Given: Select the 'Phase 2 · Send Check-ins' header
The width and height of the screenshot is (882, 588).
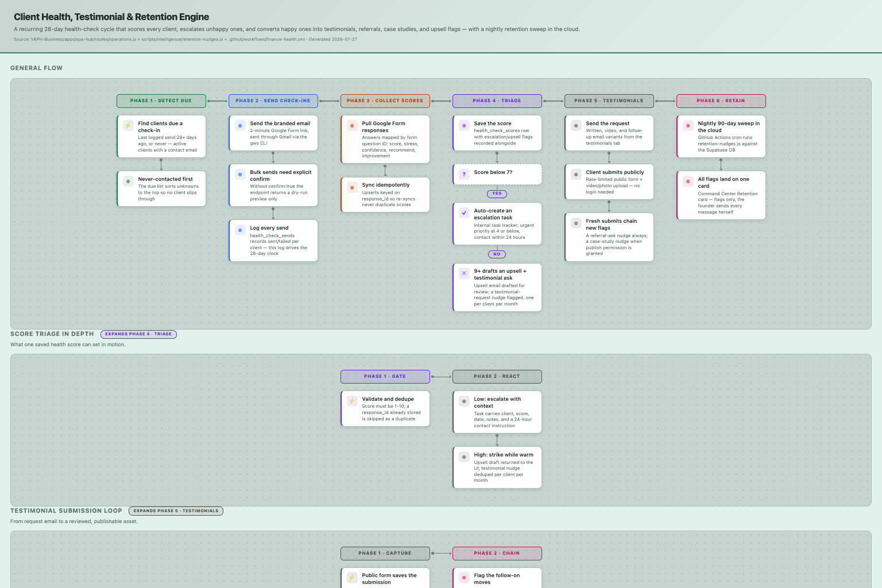Looking at the screenshot, I should coord(273,100).
